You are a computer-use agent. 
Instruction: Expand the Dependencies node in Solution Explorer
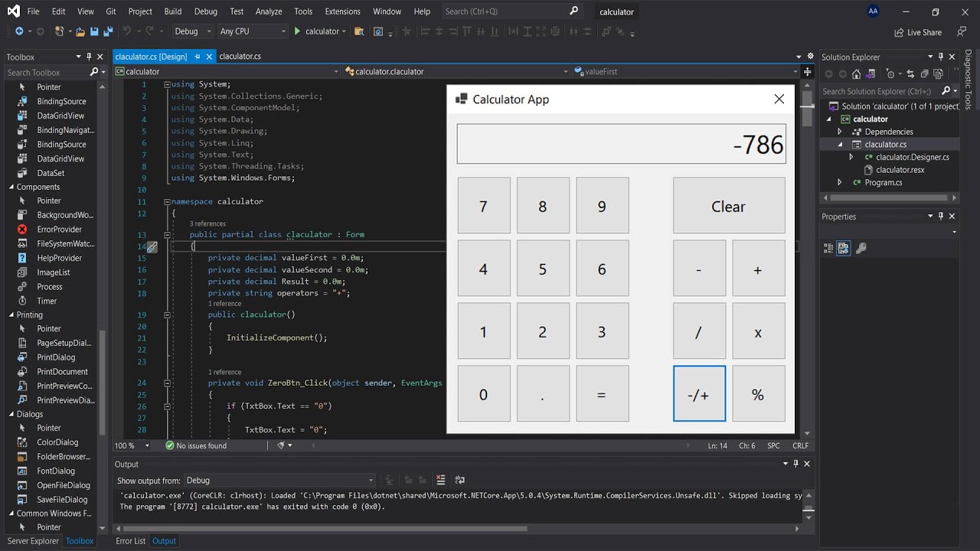coord(840,132)
